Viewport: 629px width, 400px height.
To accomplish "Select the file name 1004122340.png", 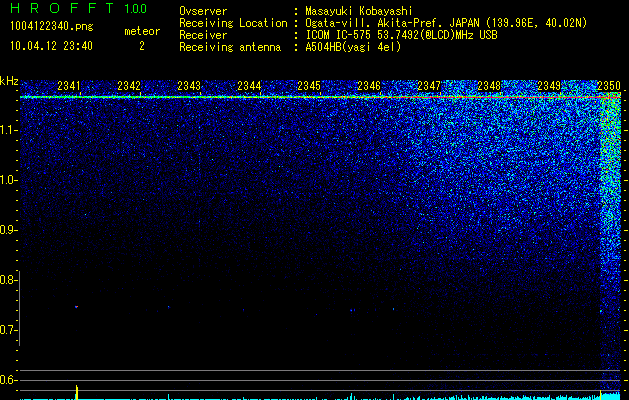I will point(52,27).
